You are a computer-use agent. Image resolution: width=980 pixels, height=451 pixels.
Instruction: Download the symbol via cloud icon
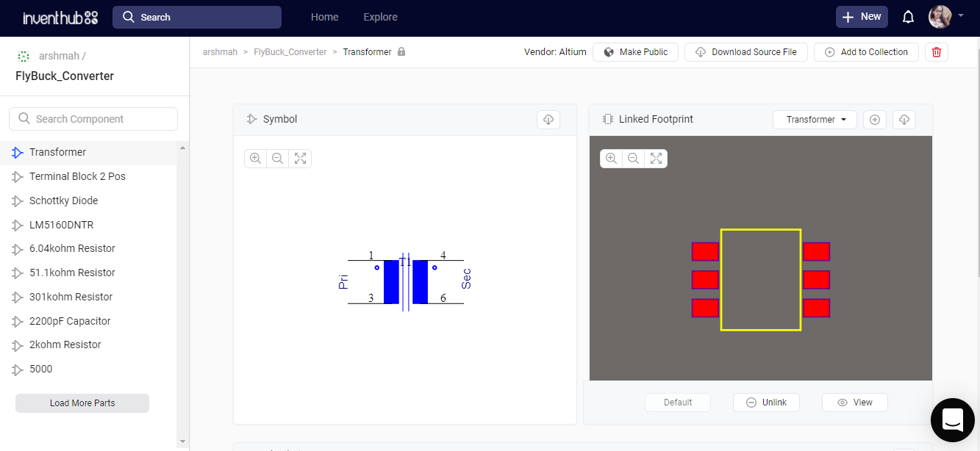click(x=548, y=119)
